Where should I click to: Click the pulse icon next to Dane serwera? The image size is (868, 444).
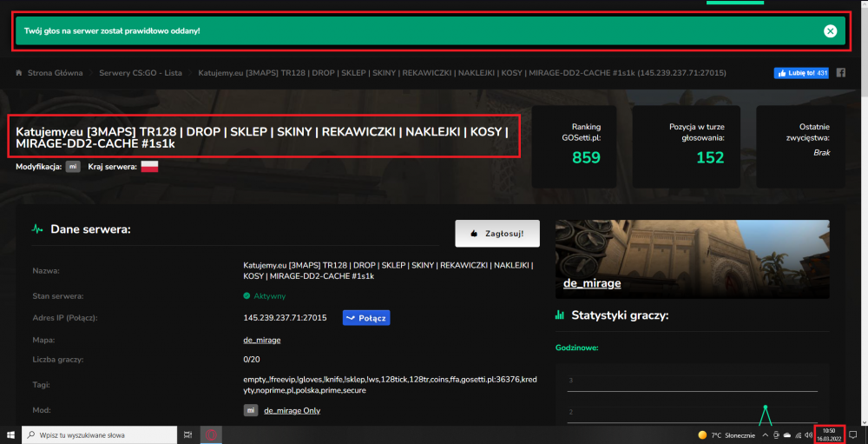coord(37,229)
